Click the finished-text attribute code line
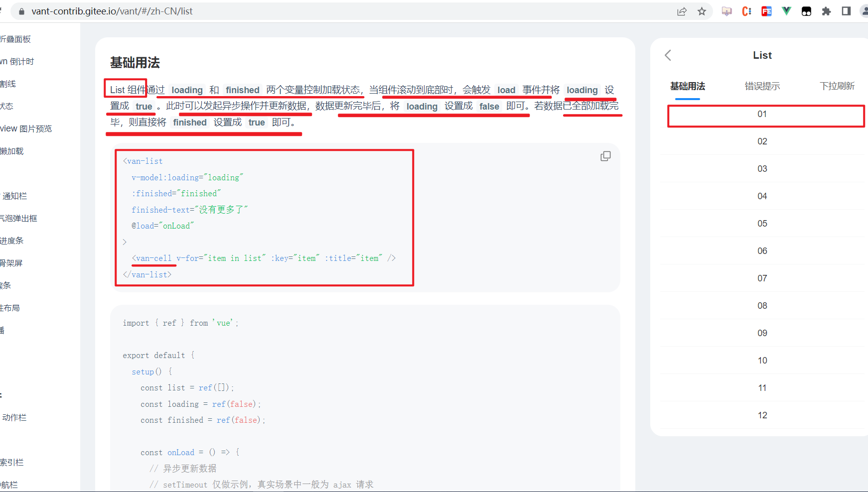 (x=189, y=210)
